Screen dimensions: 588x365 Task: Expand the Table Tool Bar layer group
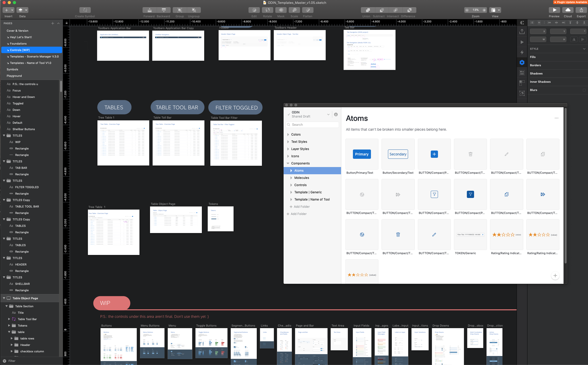(x=9, y=319)
